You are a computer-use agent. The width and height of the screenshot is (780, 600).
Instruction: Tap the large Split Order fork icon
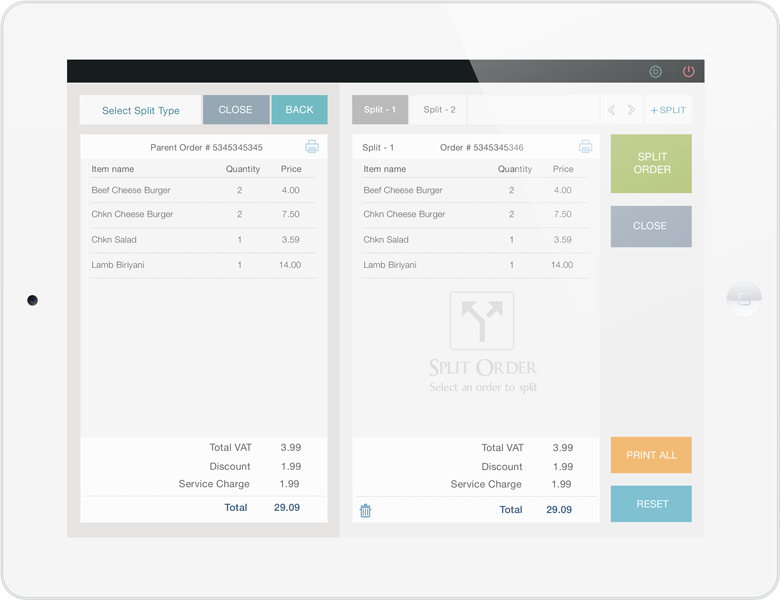tap(482, 321)
